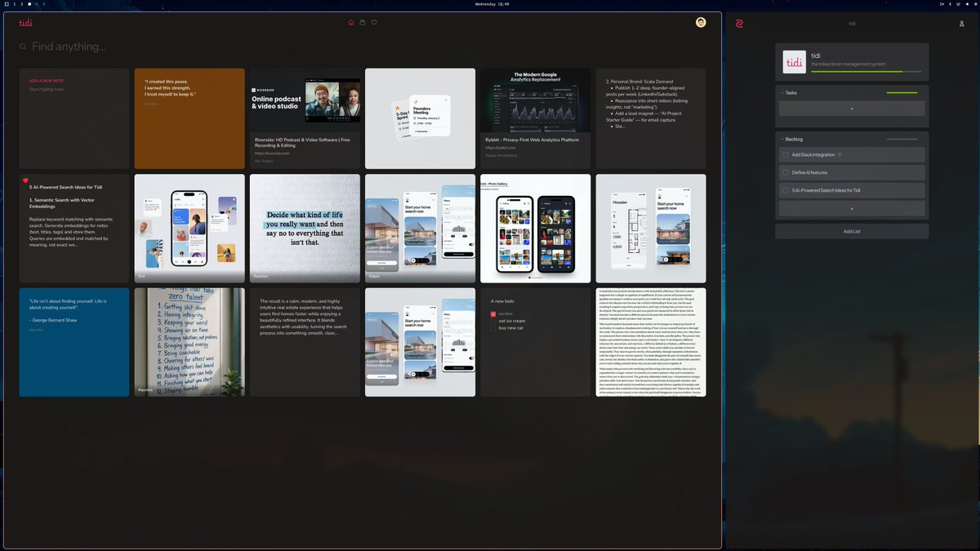Collapse the Tasks section
The width and height of the screenshot is (980, 551).
782,92
